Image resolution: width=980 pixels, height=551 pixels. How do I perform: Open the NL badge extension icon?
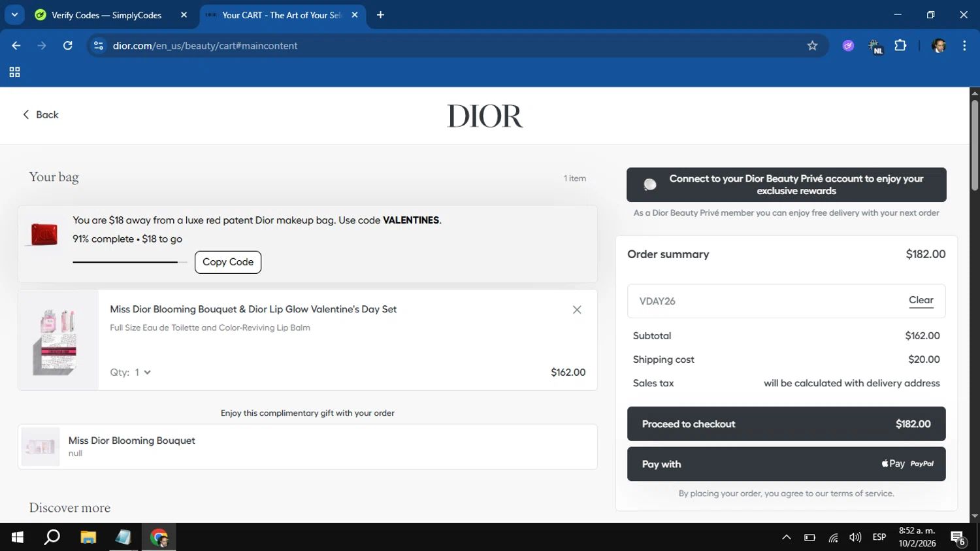click(875, 46)
